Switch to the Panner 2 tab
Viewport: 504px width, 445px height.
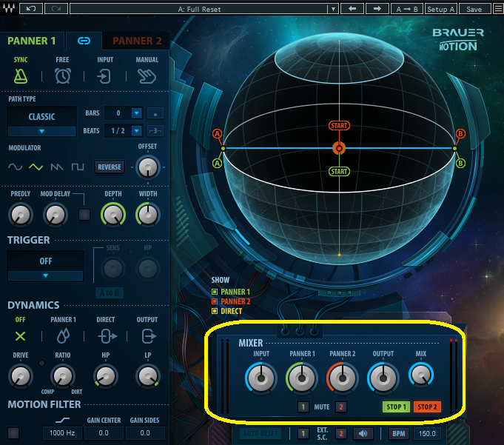coord(137,41)
